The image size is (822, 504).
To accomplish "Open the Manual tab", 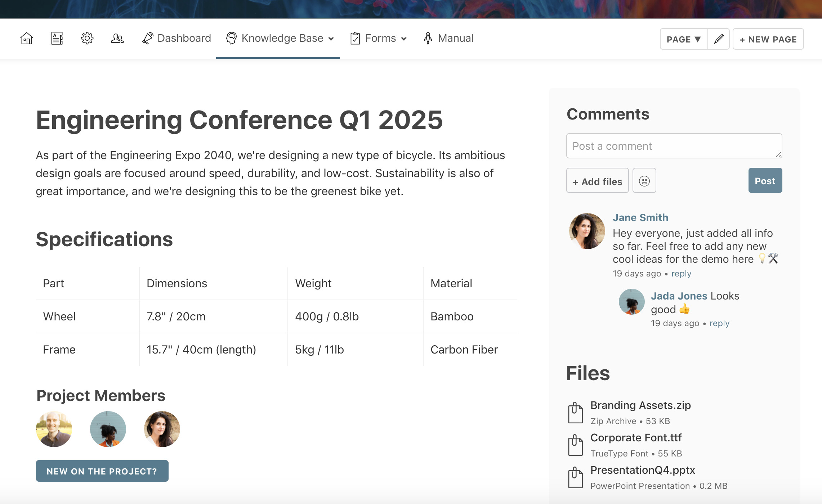I will (448, 38).
